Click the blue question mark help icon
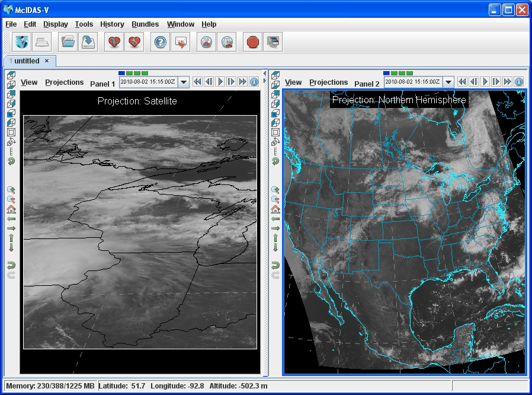 [161, 42]
